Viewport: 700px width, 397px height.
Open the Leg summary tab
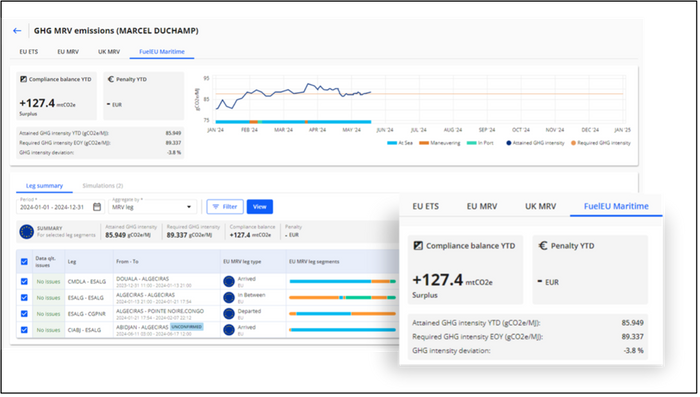pos(44,186)
